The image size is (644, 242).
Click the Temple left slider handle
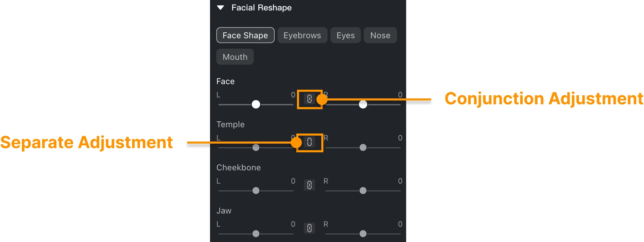point(256,147)
